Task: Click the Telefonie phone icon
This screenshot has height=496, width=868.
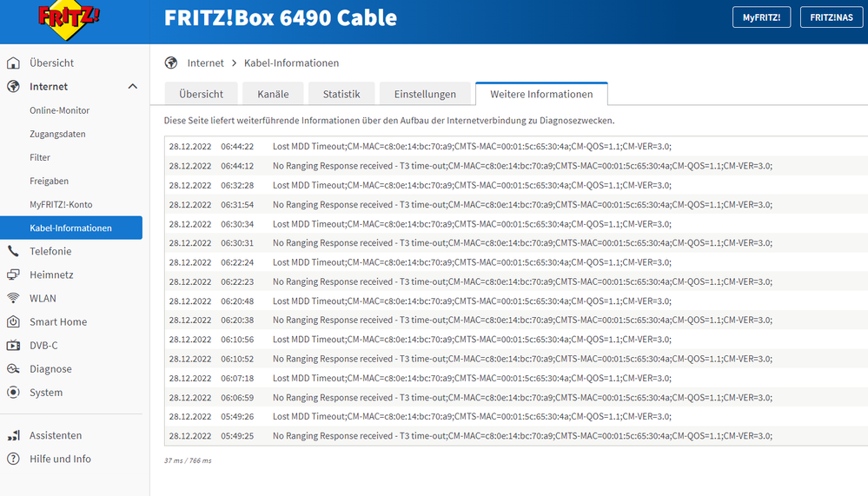Action: coord(13,251)
